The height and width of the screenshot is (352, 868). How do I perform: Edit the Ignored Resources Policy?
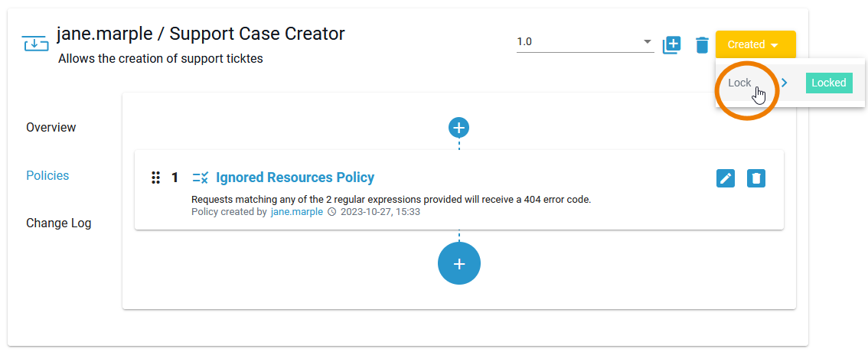click(726, 178)
